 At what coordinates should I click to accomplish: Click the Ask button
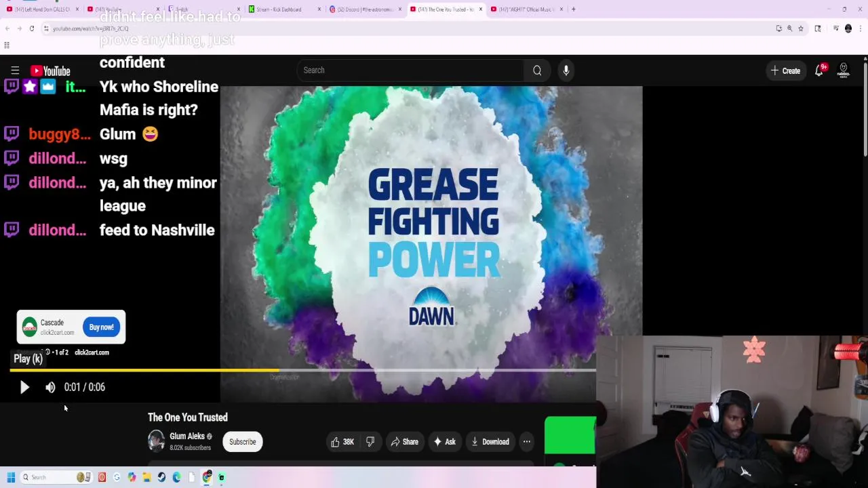(x=444, y=442)
